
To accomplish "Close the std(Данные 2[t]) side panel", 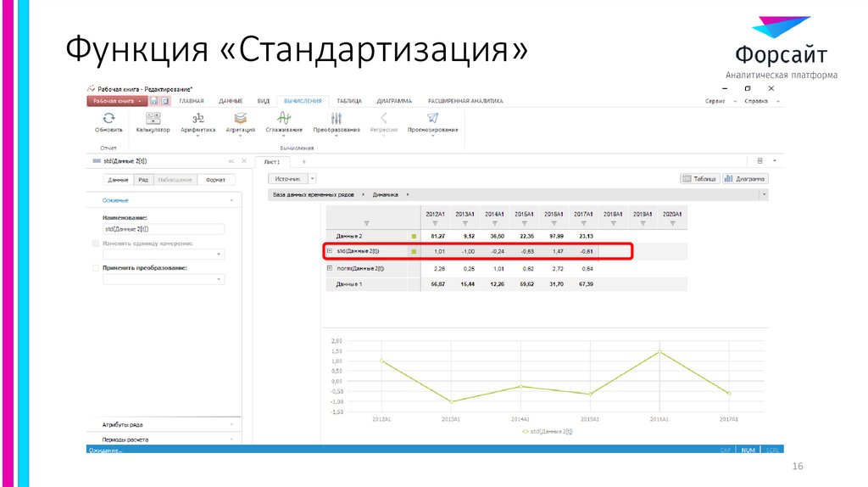I will pyautogui.click(x=244, y=161).
